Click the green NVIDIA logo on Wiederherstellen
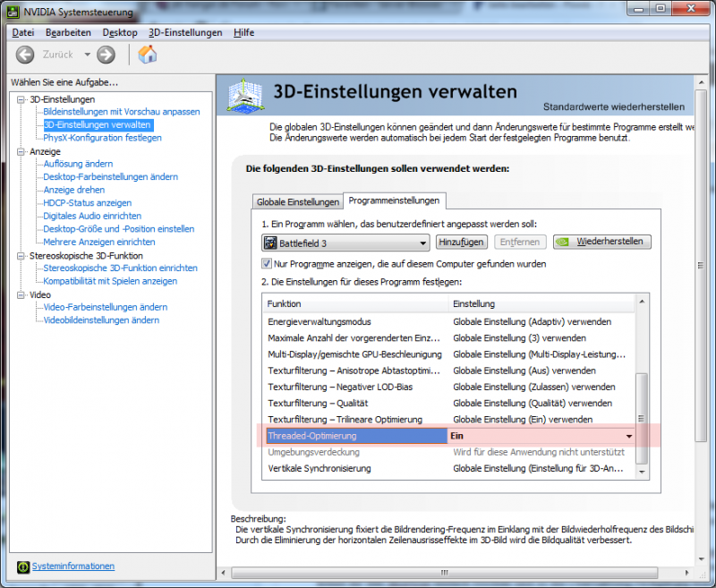The height and width of the screenshot is (588, 716). point(562,243)
